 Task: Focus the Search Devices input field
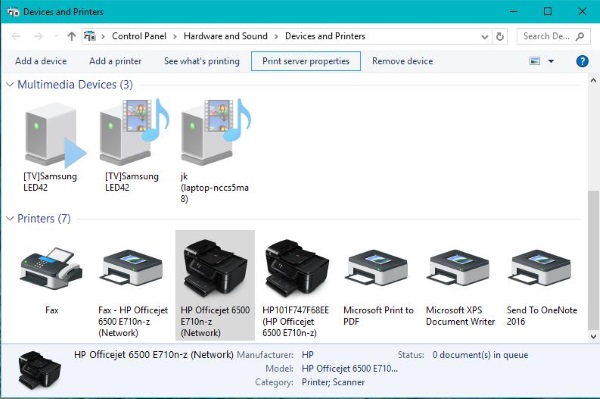pos(553,36)
